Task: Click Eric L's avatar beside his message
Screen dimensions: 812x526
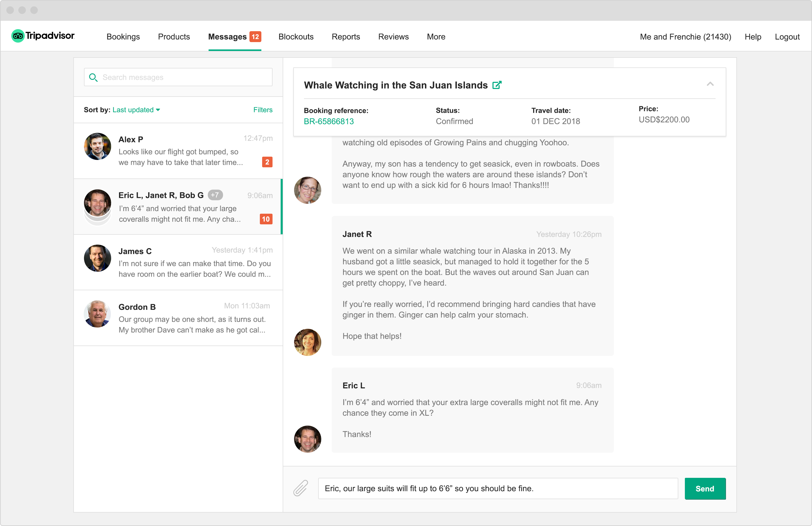Action: pyautogui.click(x=307, y=439)
